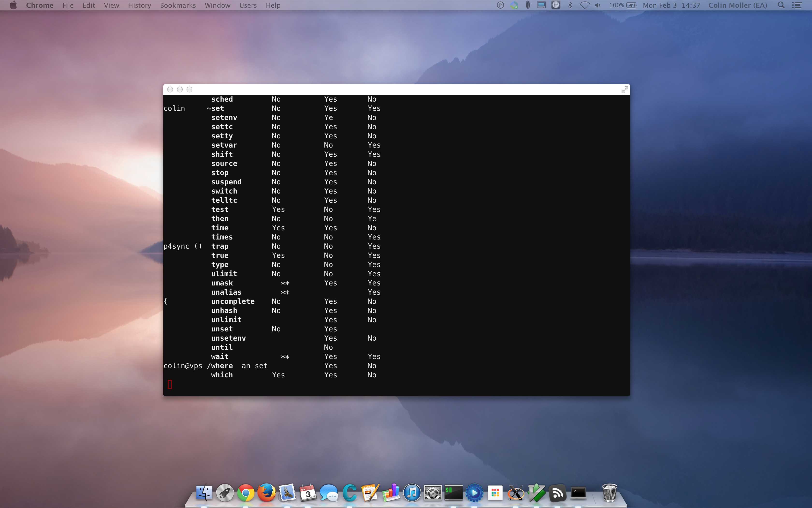Viewport: 812px width, 508px height.
Task: Click the 'telltc' command in terminal
Action: coord(224,200)
